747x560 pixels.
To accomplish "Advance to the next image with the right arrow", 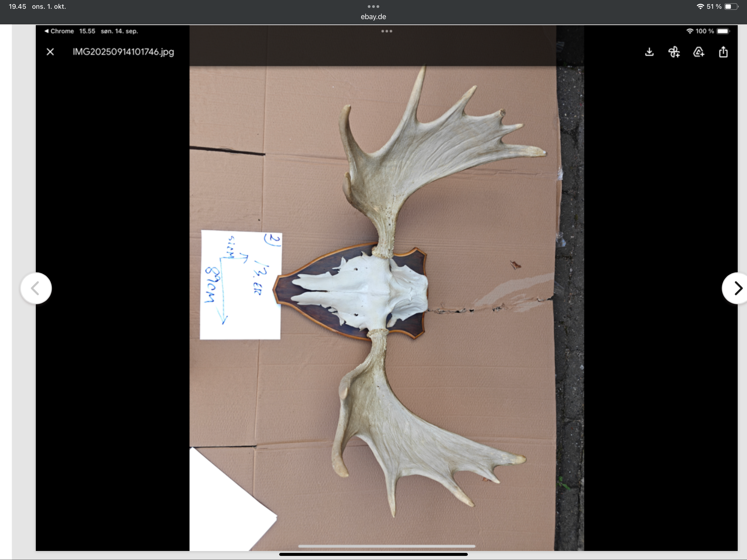I will (737, 288).
